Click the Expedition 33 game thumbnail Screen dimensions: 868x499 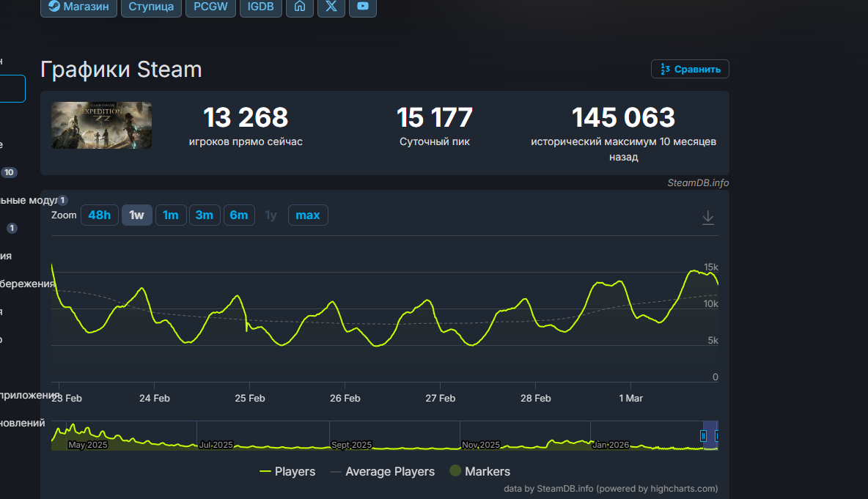(x=101, y=125)
